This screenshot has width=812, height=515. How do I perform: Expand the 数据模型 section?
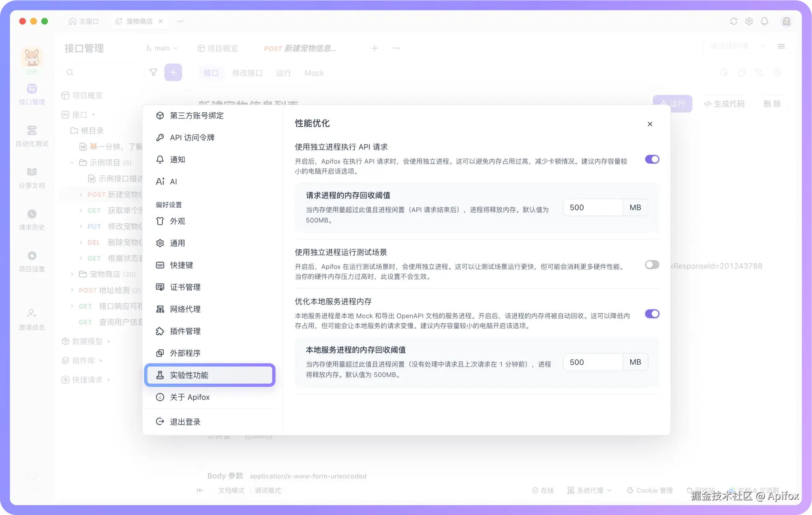[x=109, y=341]
